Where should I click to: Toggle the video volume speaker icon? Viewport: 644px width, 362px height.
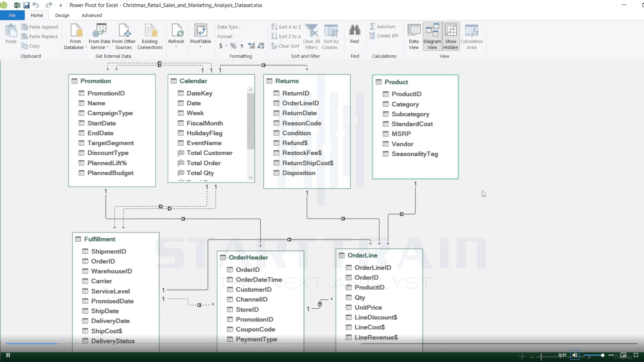(575, 355)
